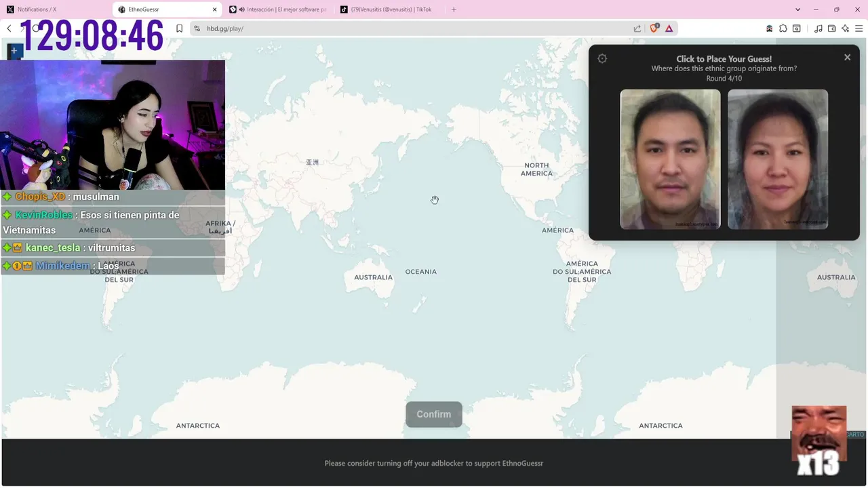Share this page via share icon
868x488 pixels.
[x=637, y=28]
